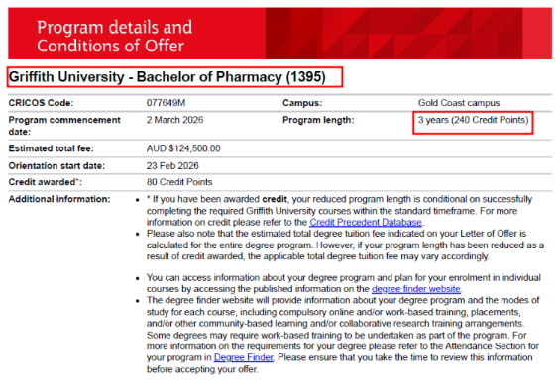This screenshot has height=392, width=558.
Task: Click the 80 Credit Points value
Action: (179, 182)
